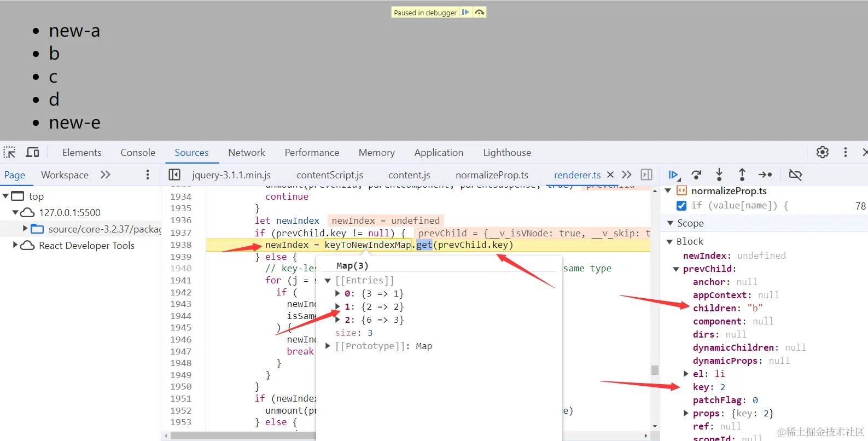
Task: Open the Application tab
Action: (x=439, y=153)
